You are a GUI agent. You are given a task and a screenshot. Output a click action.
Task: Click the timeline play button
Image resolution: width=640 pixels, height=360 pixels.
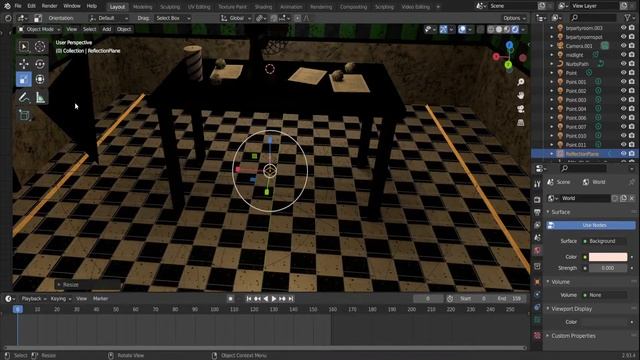(274, 299)
